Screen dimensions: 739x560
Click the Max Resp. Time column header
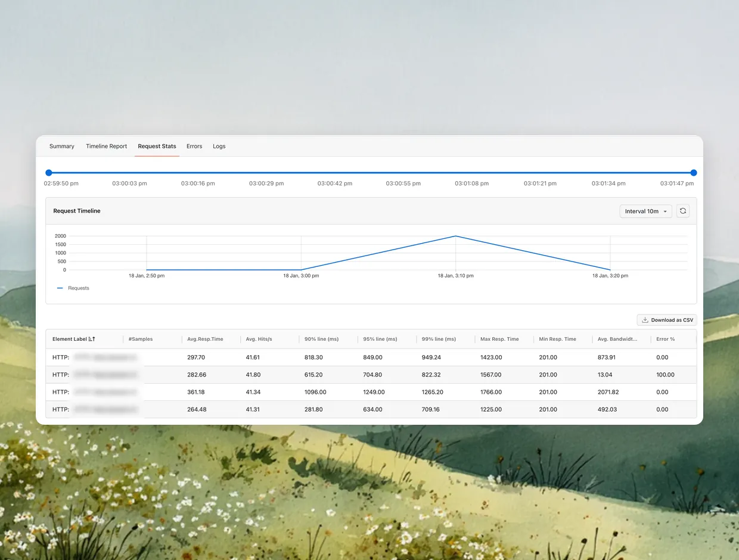[x=499, y=339]
